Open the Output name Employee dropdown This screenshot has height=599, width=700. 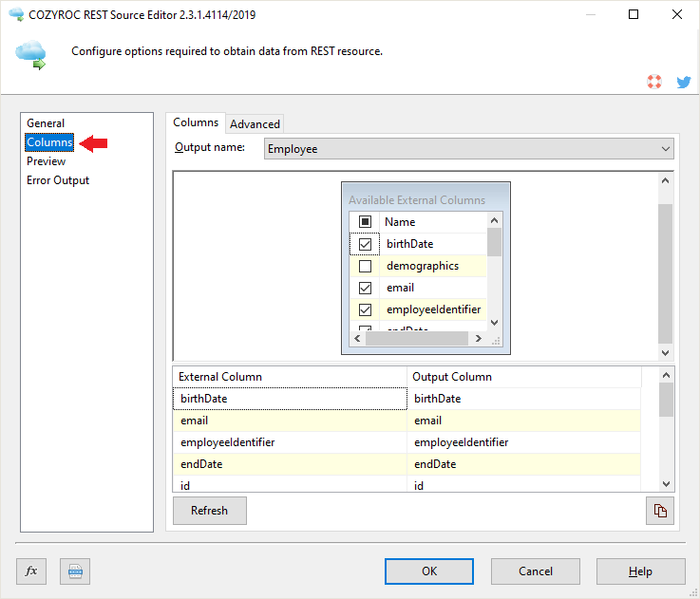[x=468, y=149]
